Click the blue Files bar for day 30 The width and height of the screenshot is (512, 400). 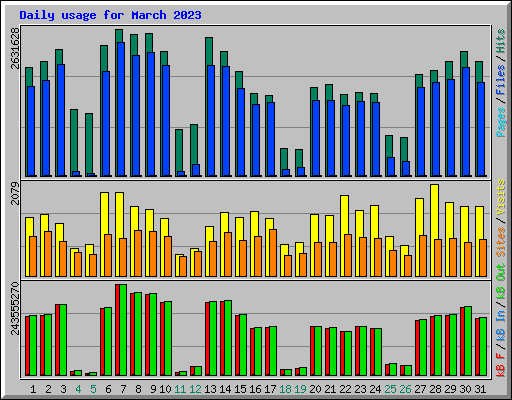coord(466,122)
